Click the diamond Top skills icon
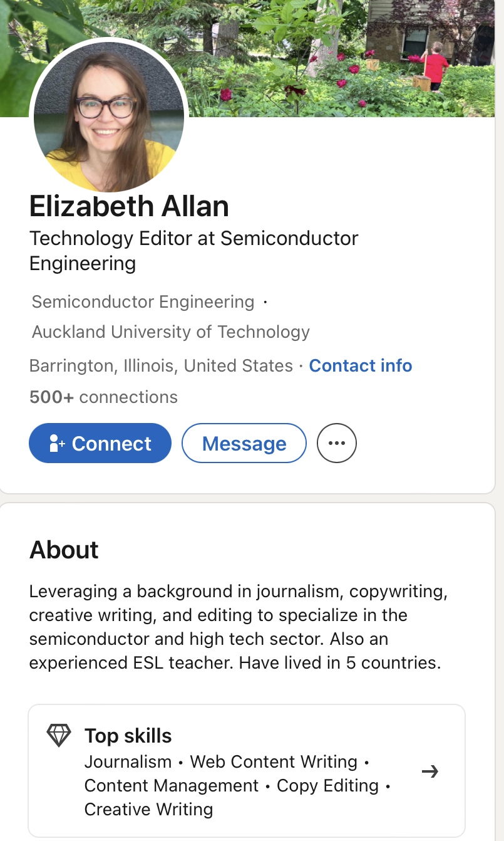Image resolution: width=504 pixels, height=841 pixels. (59, 735)
